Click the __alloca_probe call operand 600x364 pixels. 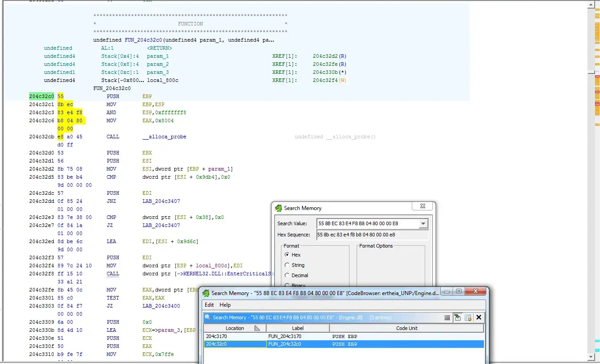pyautogui.click(x=164, y=137)
